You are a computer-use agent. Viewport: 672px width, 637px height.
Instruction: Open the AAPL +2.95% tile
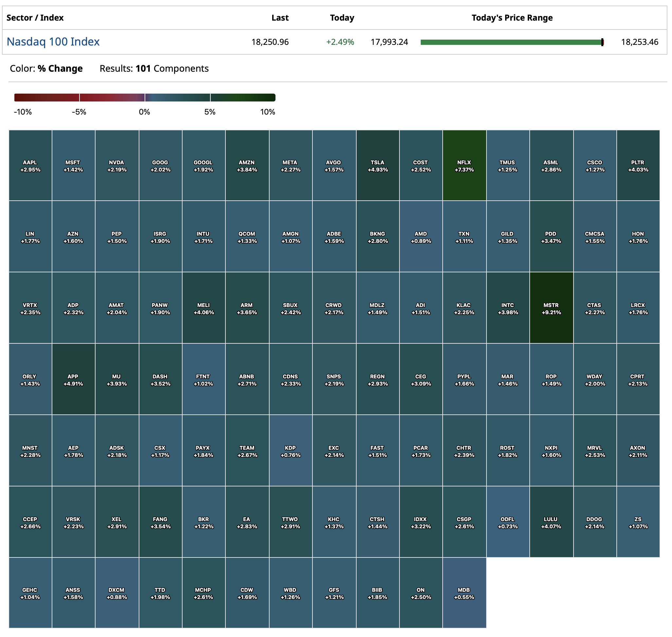(x=30, y=166)
